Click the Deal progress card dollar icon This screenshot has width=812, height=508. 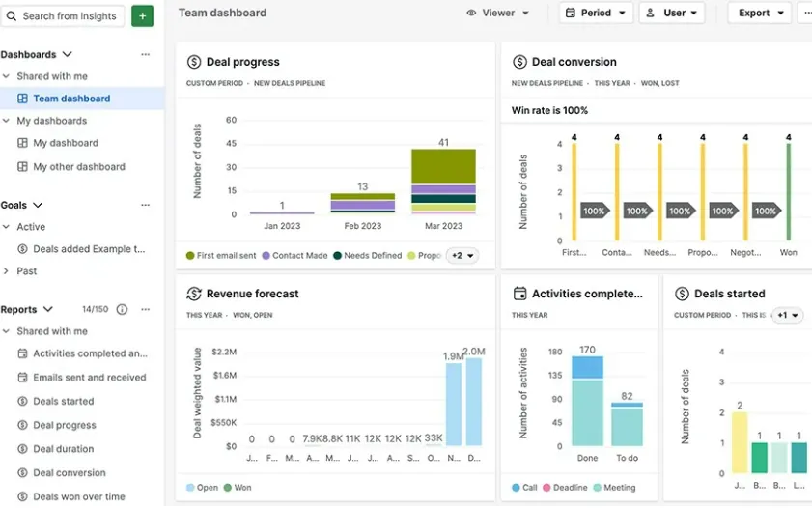[194, 62]
